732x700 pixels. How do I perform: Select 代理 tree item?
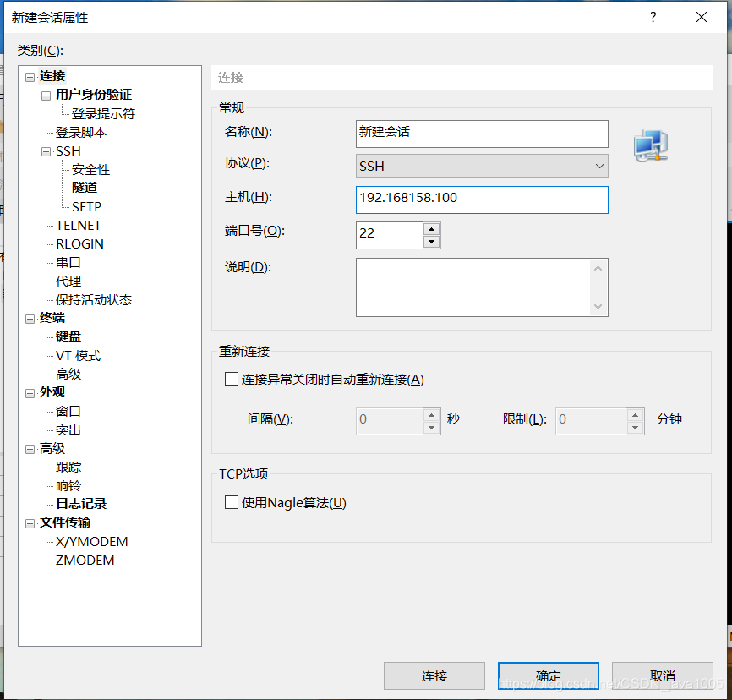pyautogui.click(x=68, y=282)
